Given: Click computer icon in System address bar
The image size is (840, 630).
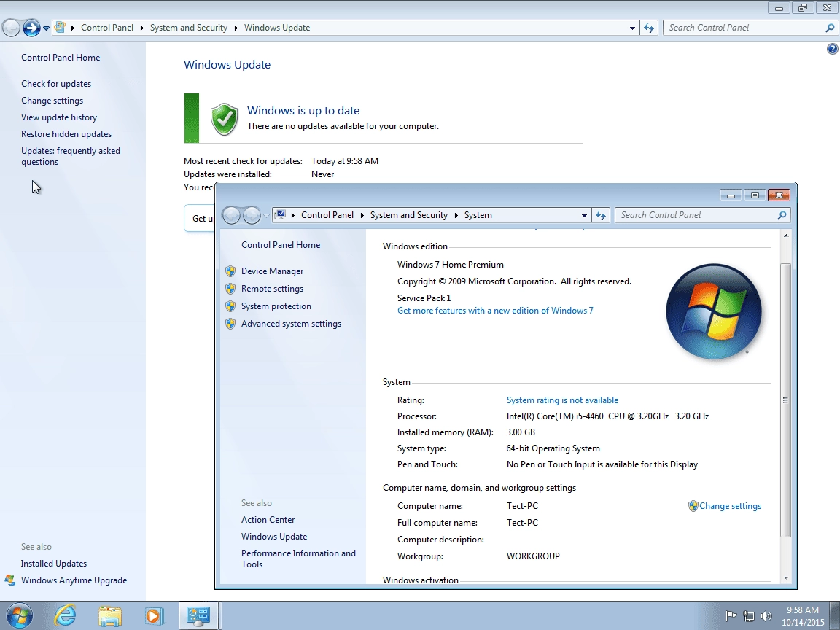Looking at the screenshot, I should (x=280, y=215).
